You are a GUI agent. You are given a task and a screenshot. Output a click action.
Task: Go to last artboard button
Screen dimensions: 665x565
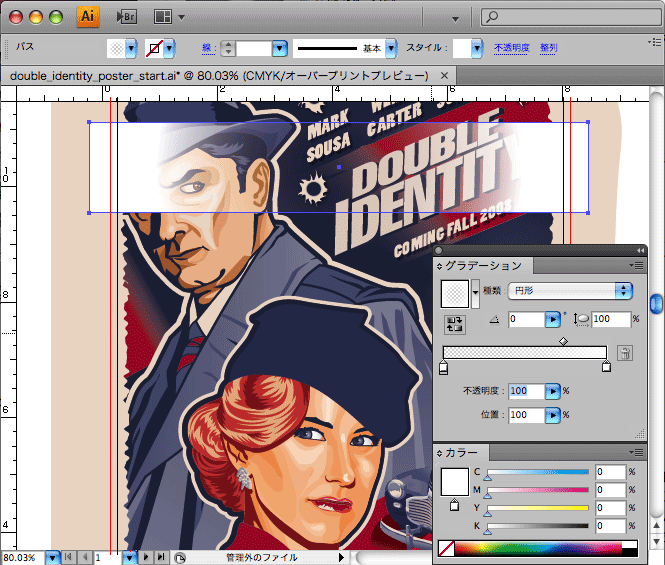coord(161,557)
